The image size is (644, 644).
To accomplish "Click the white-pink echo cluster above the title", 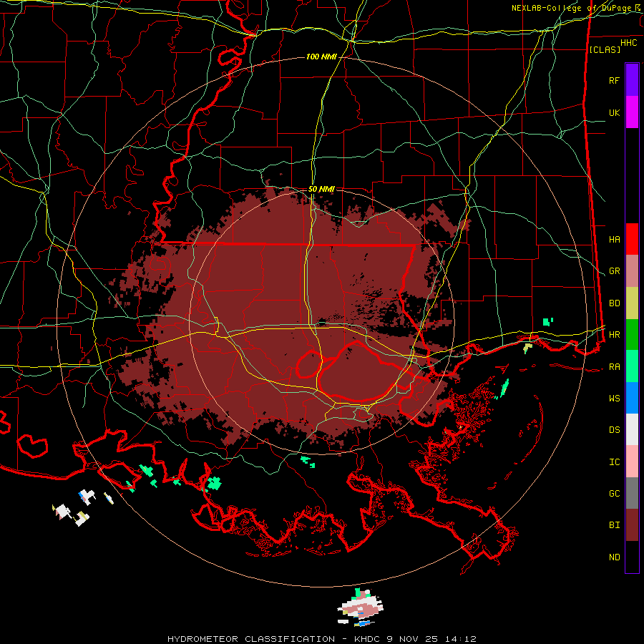I will click(361, 608).
